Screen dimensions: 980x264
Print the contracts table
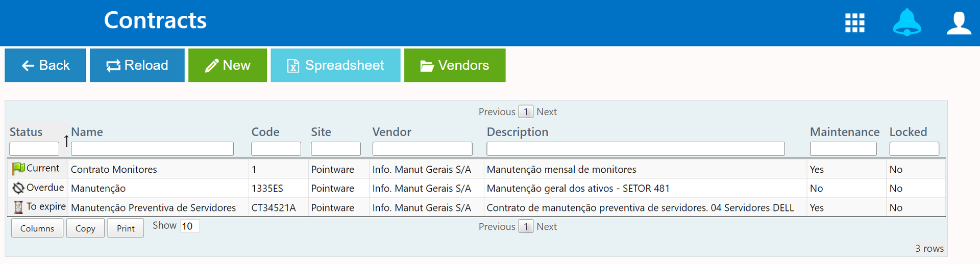(x=126, y=228)
